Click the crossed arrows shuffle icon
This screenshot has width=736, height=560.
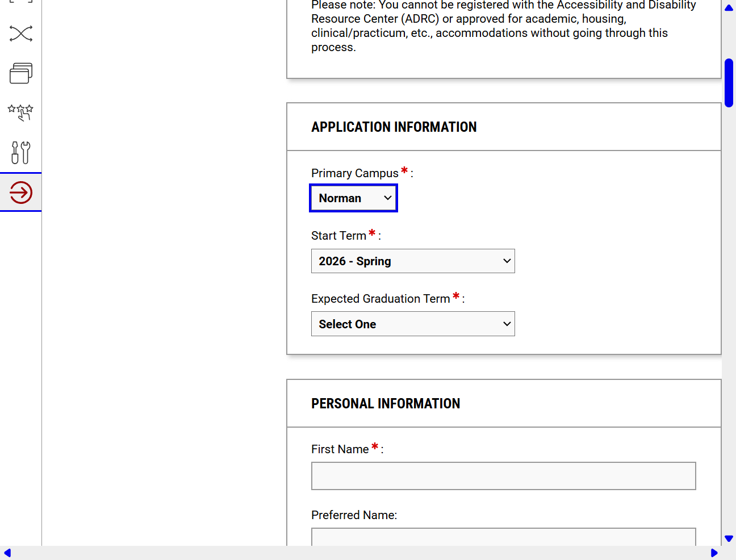[x=21, y=34]
